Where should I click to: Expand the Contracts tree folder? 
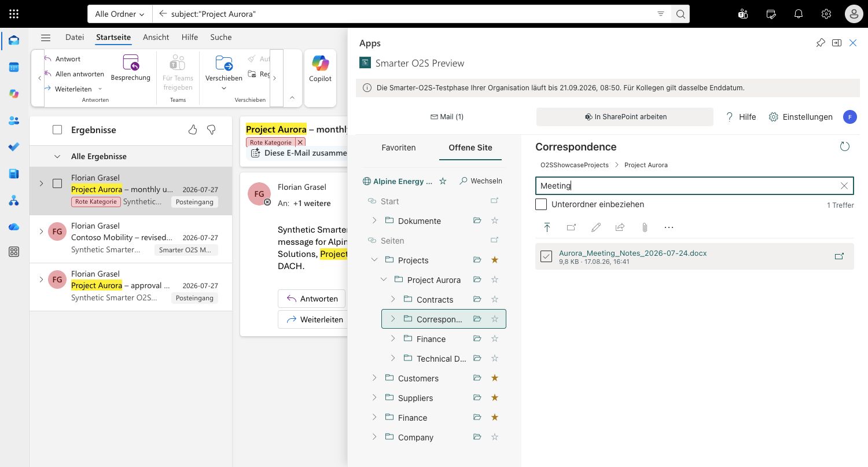[393, 299]
